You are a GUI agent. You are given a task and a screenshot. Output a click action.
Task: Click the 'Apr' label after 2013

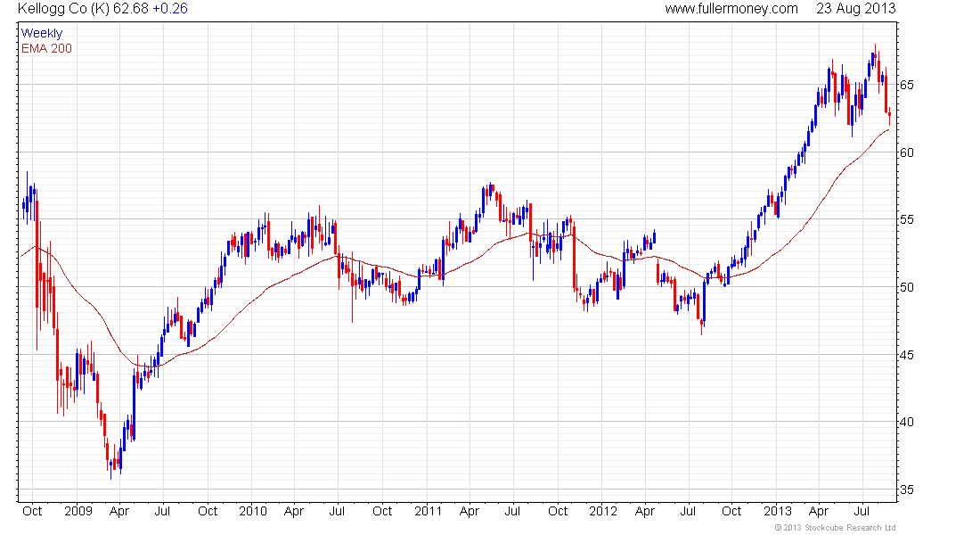[819, 511]
